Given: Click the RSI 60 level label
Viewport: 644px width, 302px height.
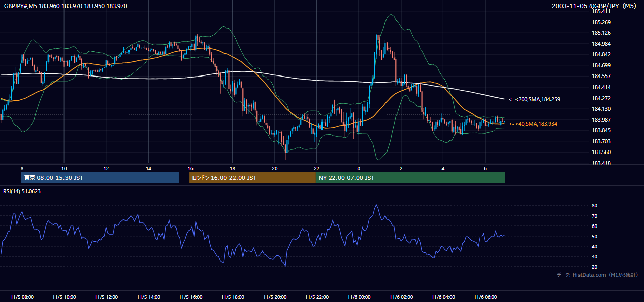Looking at the screenshot, I should (595, 226).
